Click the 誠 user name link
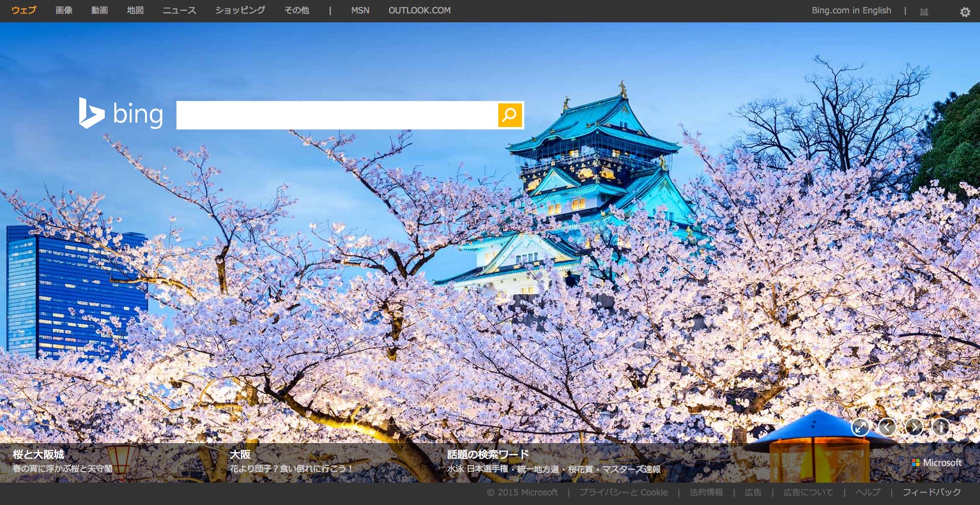The height and width of the screenshot is (505, 980). tap(924, 11)
